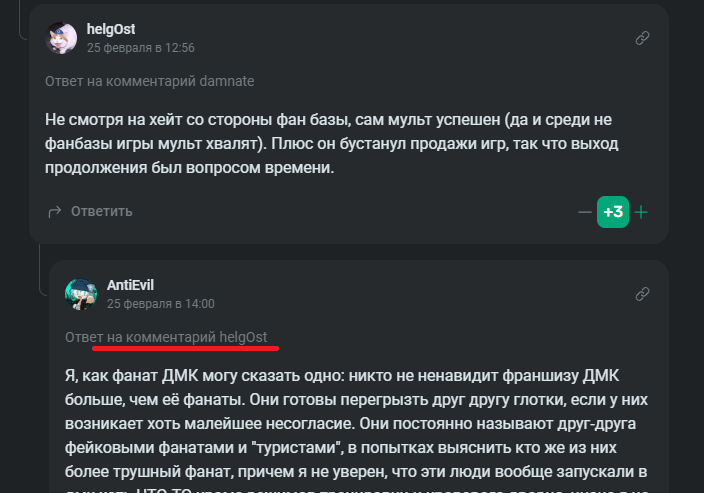The width and height of the screenshot is (704, 493).
Task: Click the underlined word helgOst in the reply reference
Action: coord(243,337)
